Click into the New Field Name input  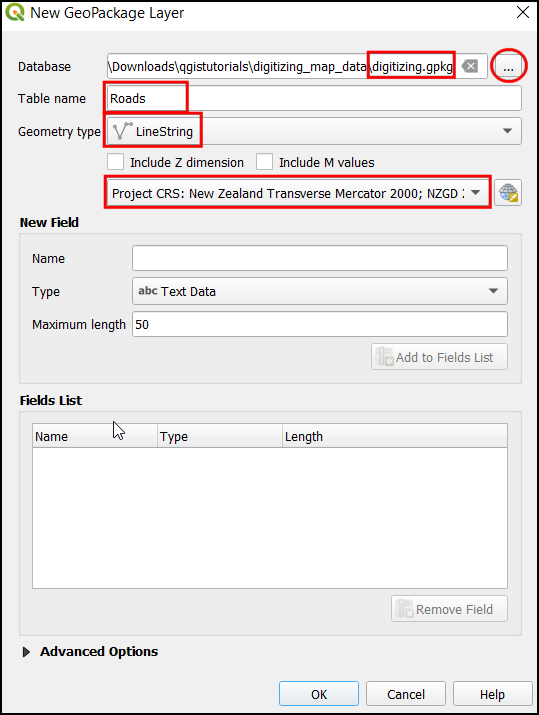320,258
